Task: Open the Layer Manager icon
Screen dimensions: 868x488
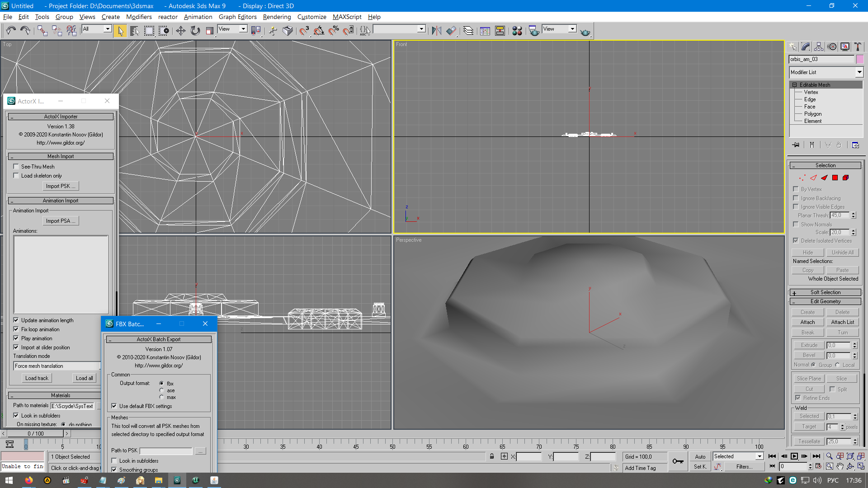Action: [468, 31]
